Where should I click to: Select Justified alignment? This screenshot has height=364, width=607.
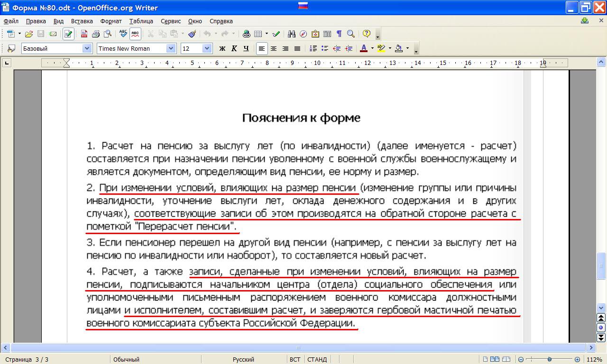click(297, 48)
